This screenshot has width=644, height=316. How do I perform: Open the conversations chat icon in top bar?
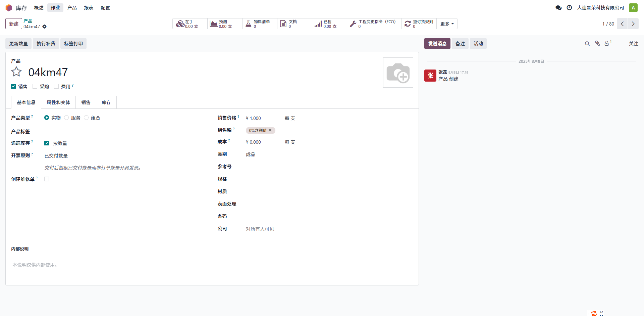(558, 8)
